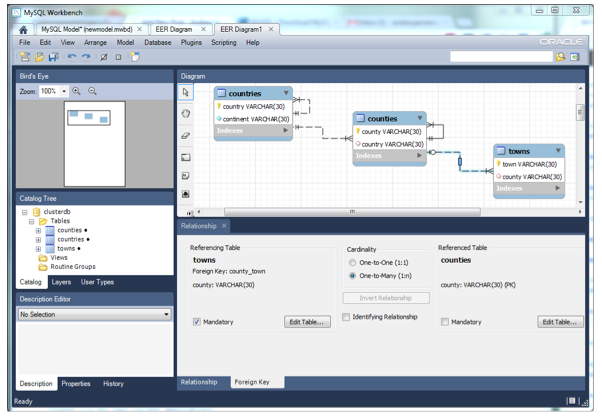Viewport: 602px width, 419px height.
Task: Collapse the towns table arrow
Action: click(x=558, y=151)
